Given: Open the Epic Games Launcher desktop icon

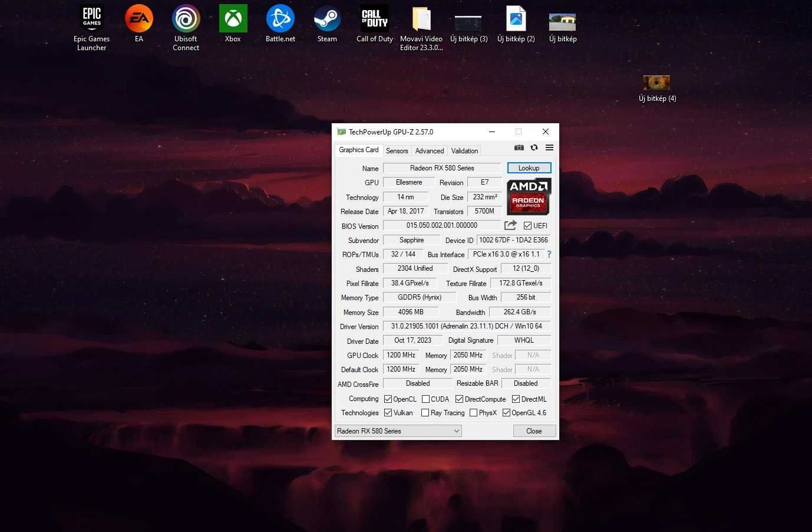Looking at the screenshot, I should point(92,28).
